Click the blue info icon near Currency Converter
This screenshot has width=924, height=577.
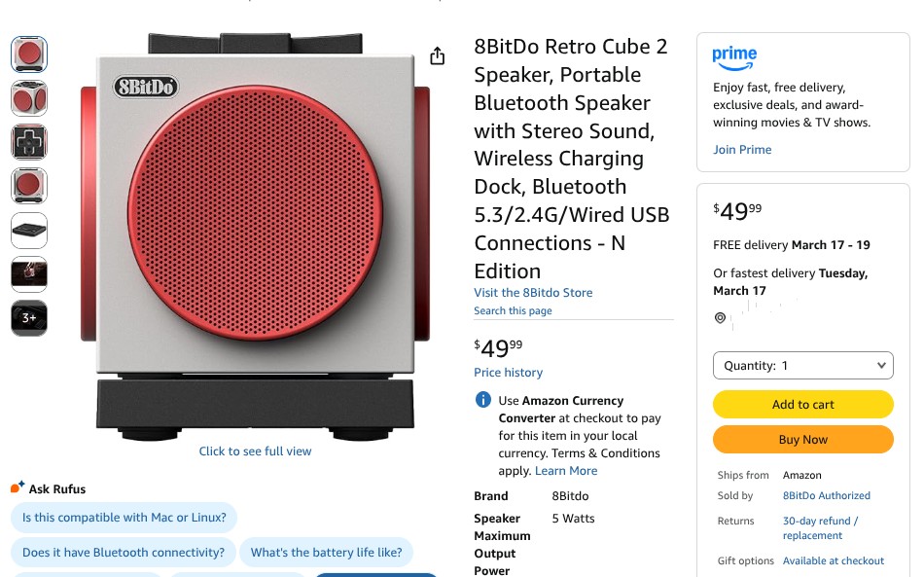tap(483, 400)
